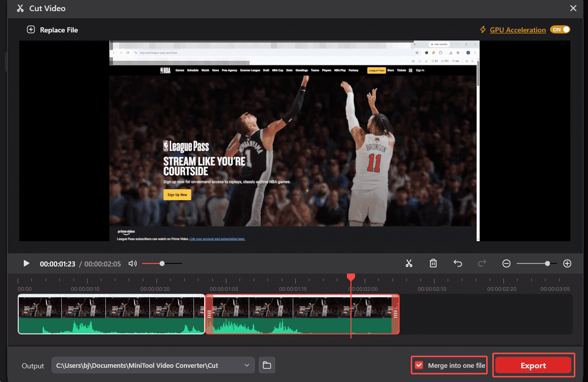Adjust the volume slider

[162, 264]
